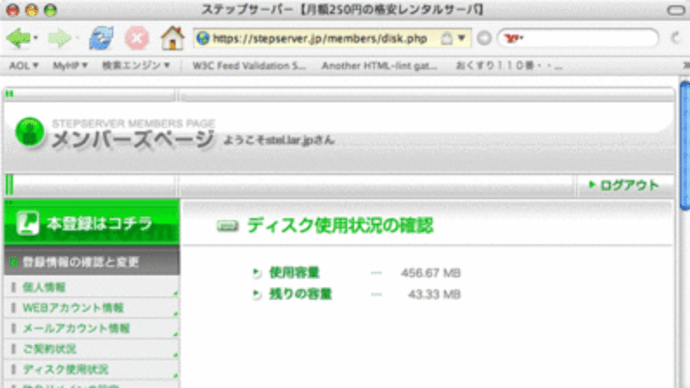Open the MyHP bookmarks folder
Viewport: 690px width, 388px height.
point(70,66)
